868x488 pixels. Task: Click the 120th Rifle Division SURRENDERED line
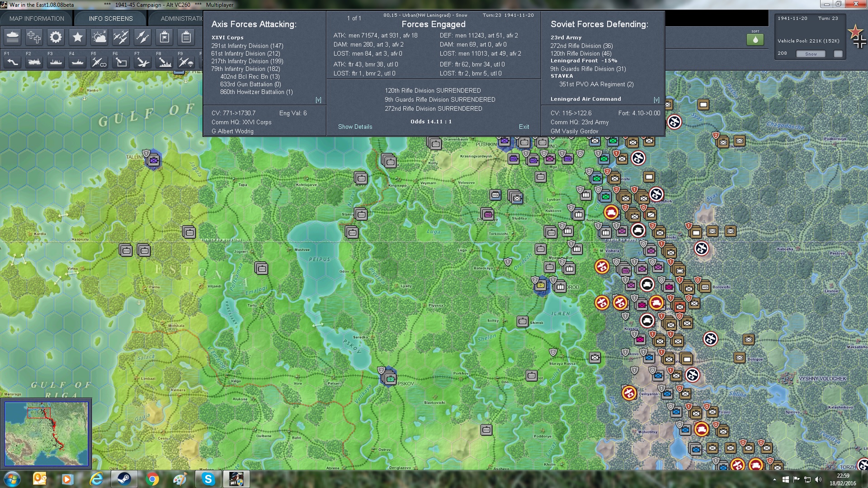pyautogui.click(x=433, y=90)
